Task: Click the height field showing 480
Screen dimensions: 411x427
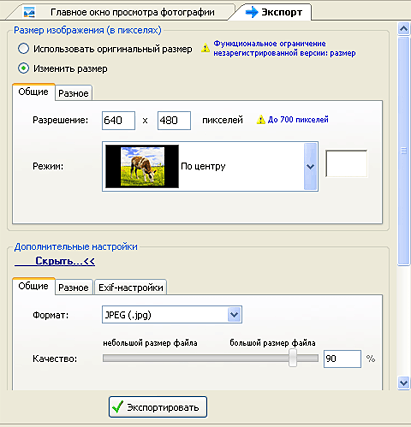Action: pos(174,120)
